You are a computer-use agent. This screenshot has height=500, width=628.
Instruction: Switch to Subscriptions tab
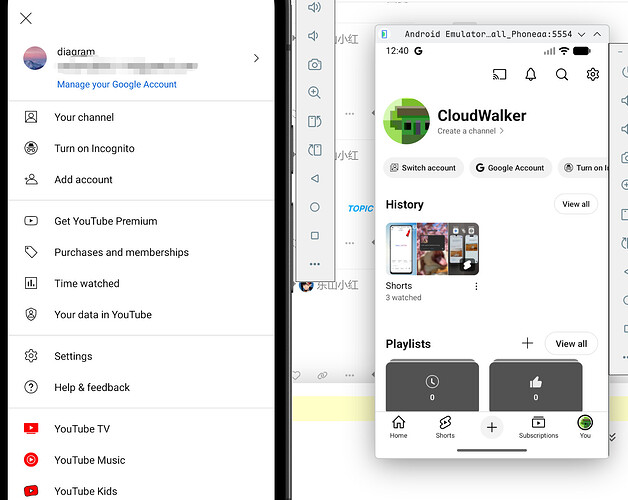click(x=538, y=427)
